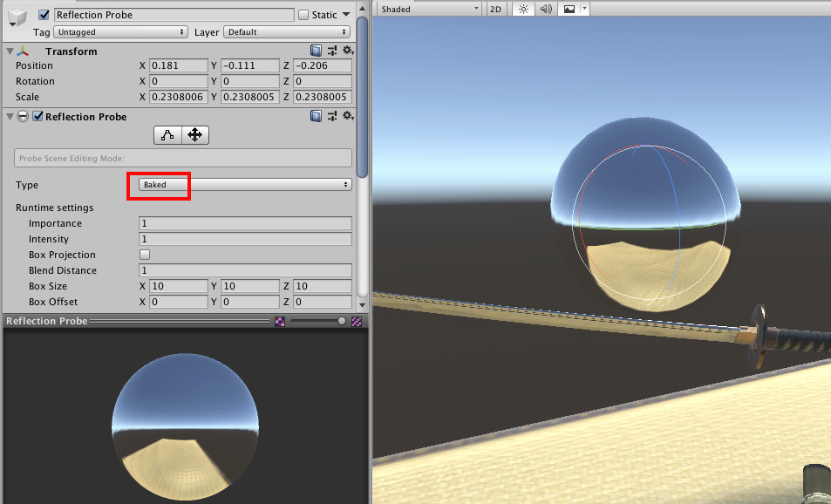Click the Transform axes icon
Screen dimensions: 831x504
click(23, 51)
